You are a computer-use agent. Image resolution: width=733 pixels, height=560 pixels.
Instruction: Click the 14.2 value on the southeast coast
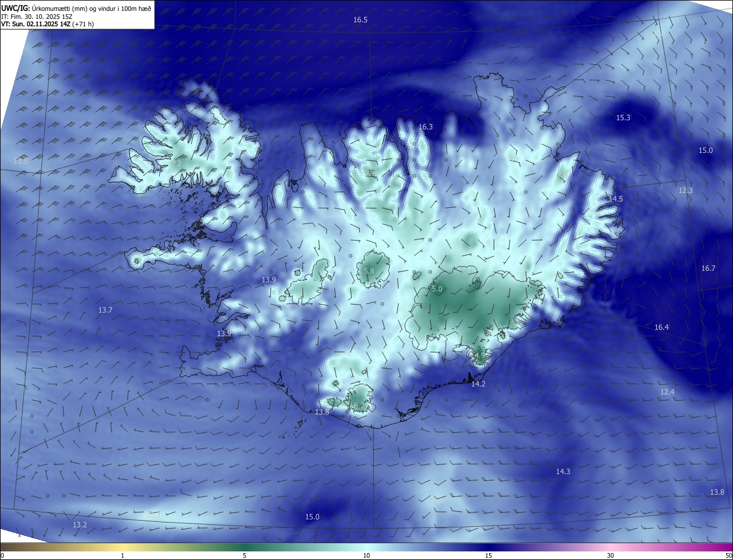478,384
